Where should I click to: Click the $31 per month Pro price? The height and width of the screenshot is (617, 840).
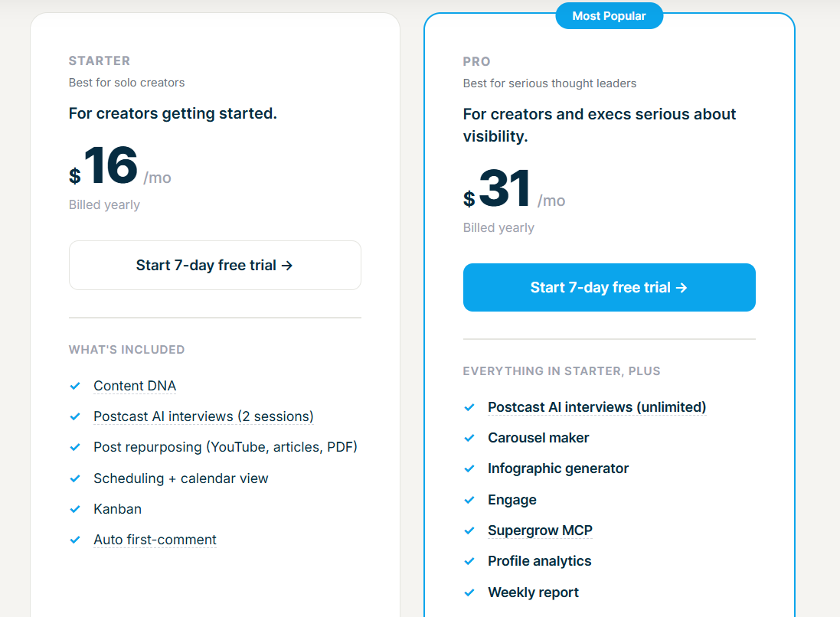click(515, 188)
